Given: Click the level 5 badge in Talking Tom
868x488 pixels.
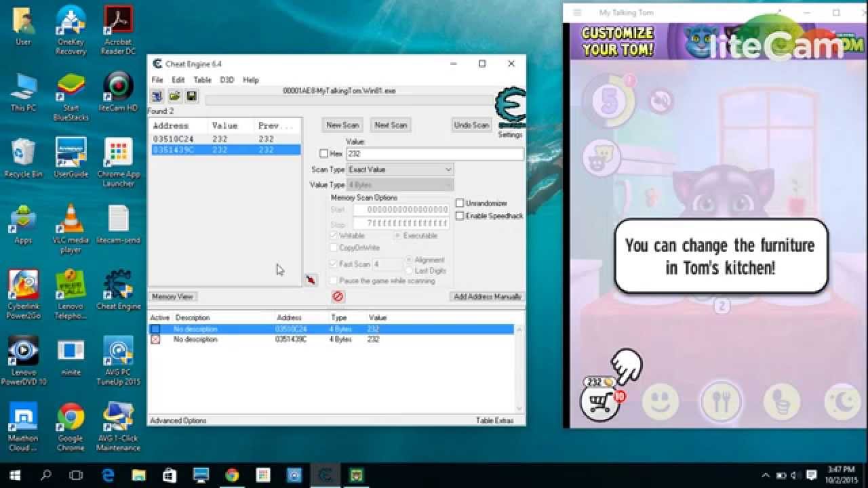Looking at the screenshot, I should point(609,102).
